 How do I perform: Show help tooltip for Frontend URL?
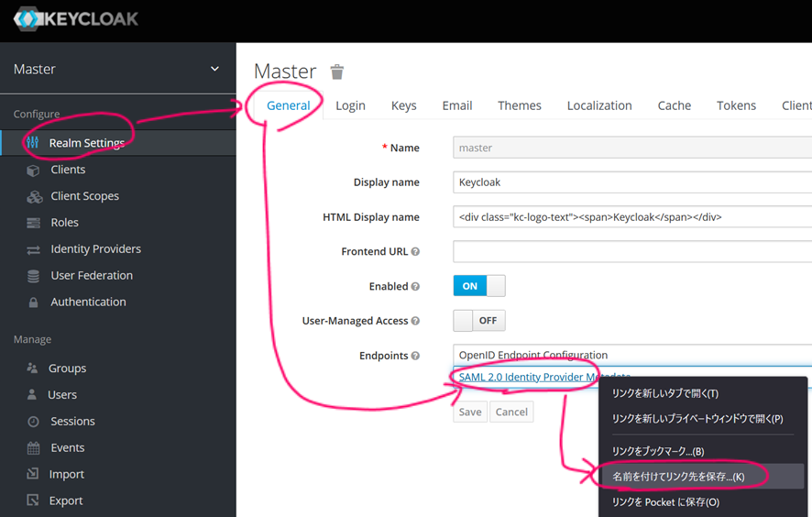[415, 251]
